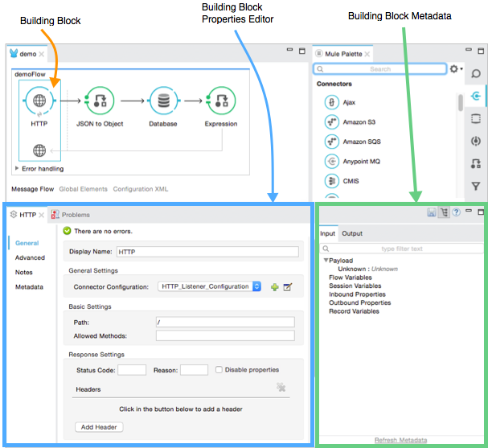This screenshot has width=488, height=448.
Task: Open the Advanced properties section
Action: coord(30,258)
